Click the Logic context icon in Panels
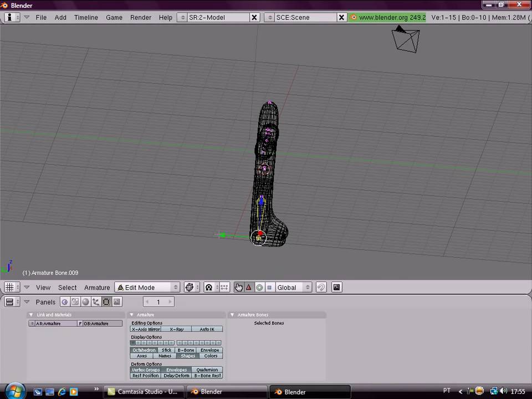Image resolution: width=532 pixels, height=399 pixels. click(x=65, y=302)
